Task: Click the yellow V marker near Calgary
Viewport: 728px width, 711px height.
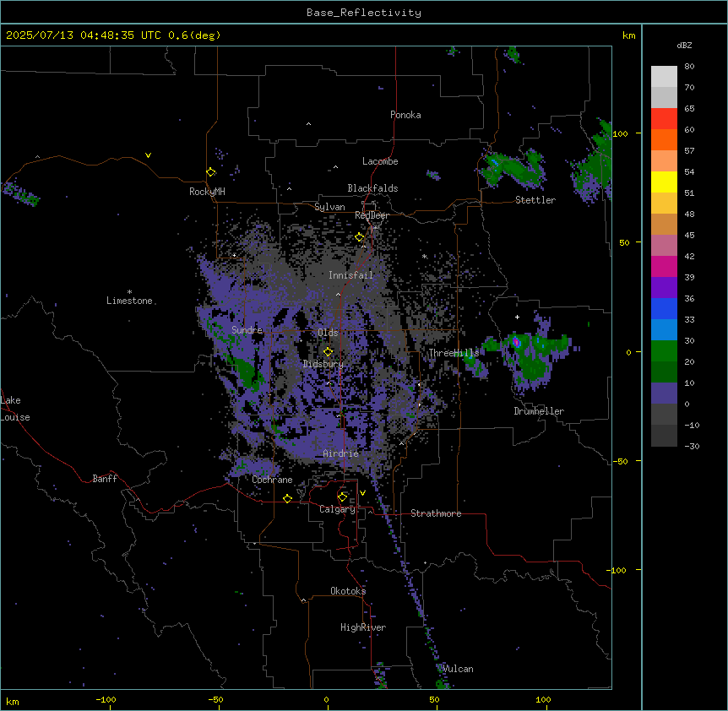Action: pos(362,493)
